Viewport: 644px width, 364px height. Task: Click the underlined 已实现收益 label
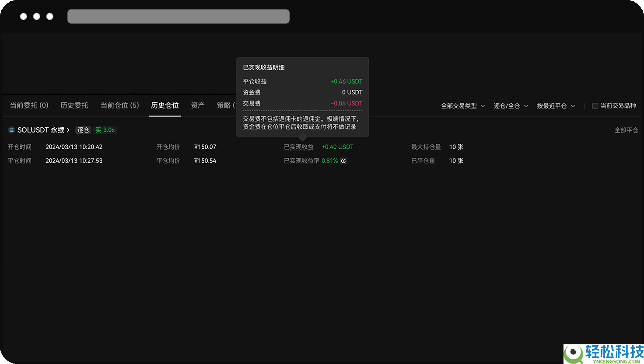pos(299,147)
